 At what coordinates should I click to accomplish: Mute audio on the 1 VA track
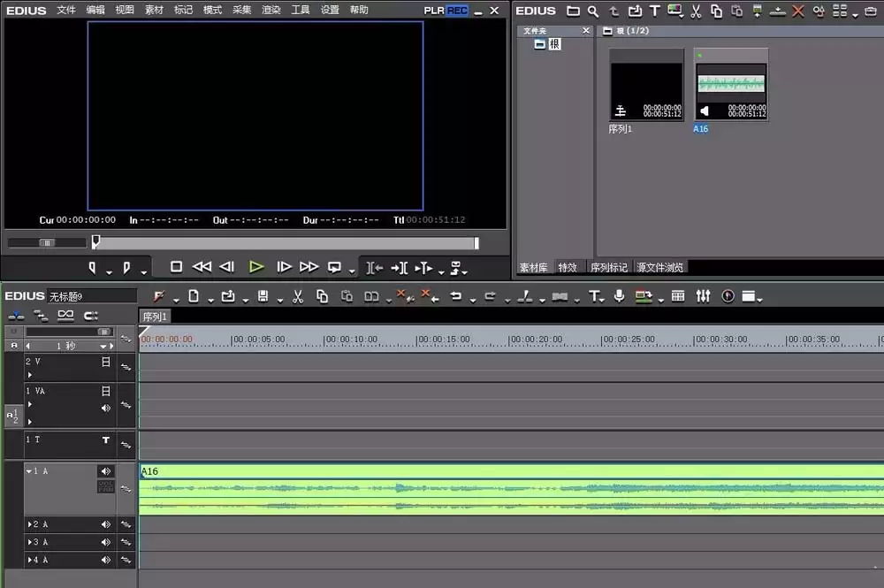tap(105, 409)
